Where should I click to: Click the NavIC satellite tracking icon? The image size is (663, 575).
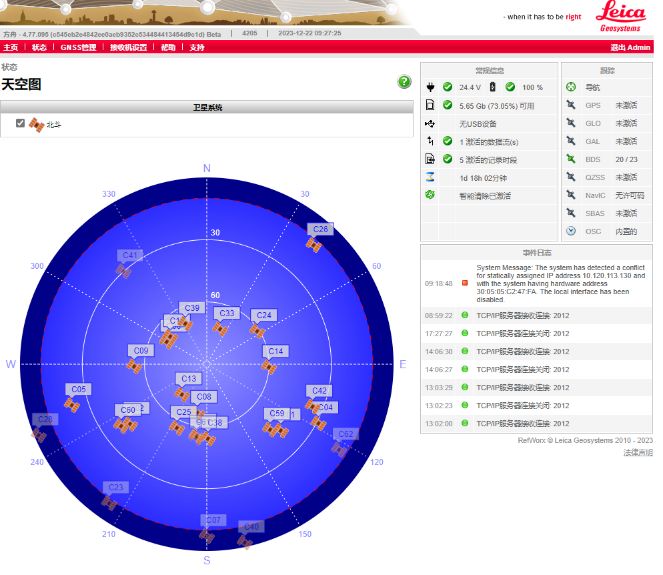pyautogui.click(x=571, y=195)
